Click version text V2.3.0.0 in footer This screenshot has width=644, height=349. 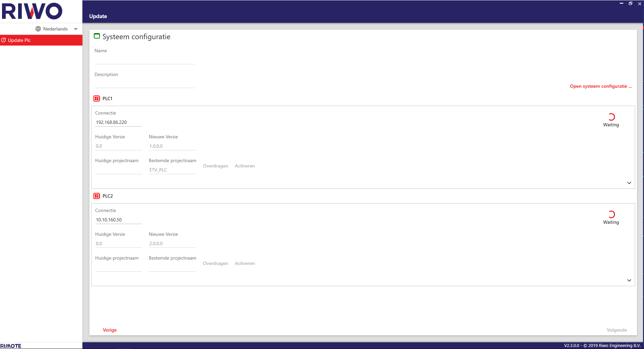(572, 346)
